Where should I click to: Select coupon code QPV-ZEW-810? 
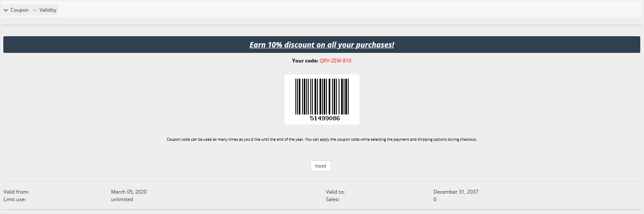pyautogui.click(x=335, y=61)
